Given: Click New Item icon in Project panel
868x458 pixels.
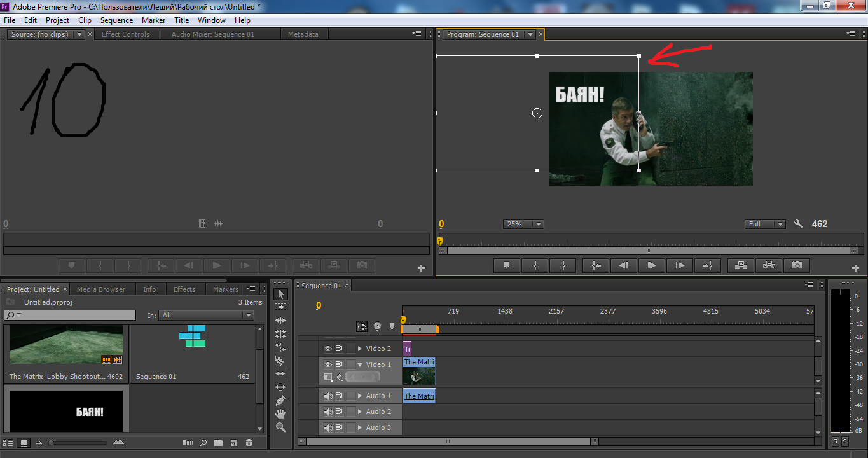Looking at the screenshot, I should 233,443.
